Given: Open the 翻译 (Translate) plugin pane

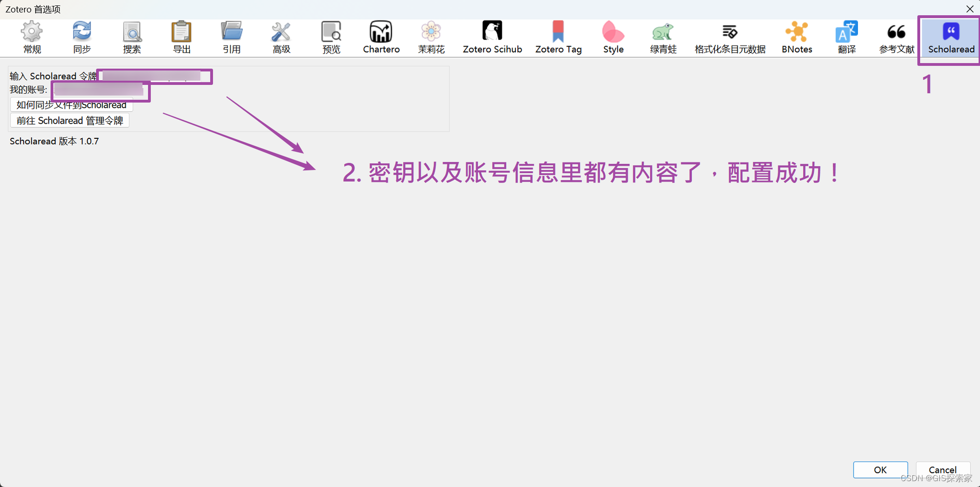Looking at the screenshot, I should (x=847, y=38).
